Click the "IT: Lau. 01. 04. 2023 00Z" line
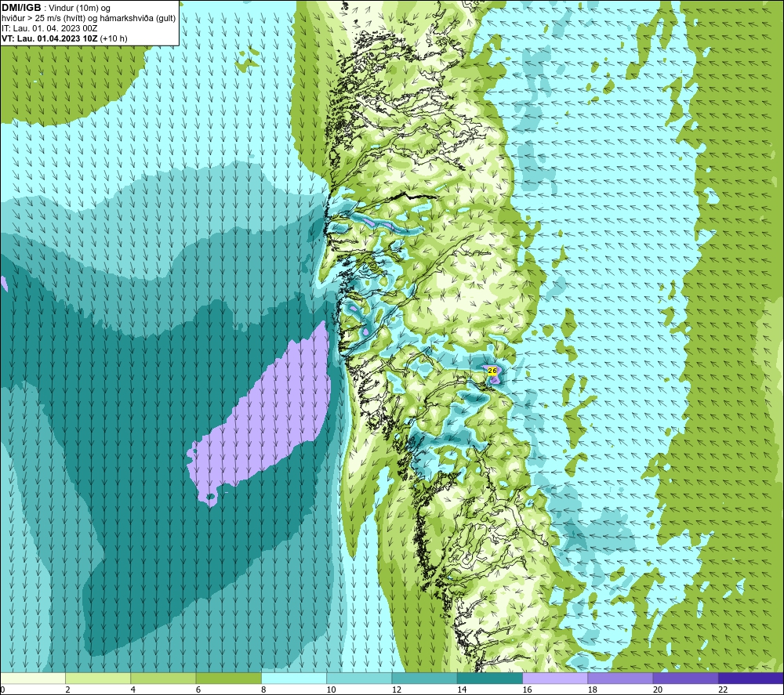This screenshot has height=695, width=784. (x=49, y=28)
